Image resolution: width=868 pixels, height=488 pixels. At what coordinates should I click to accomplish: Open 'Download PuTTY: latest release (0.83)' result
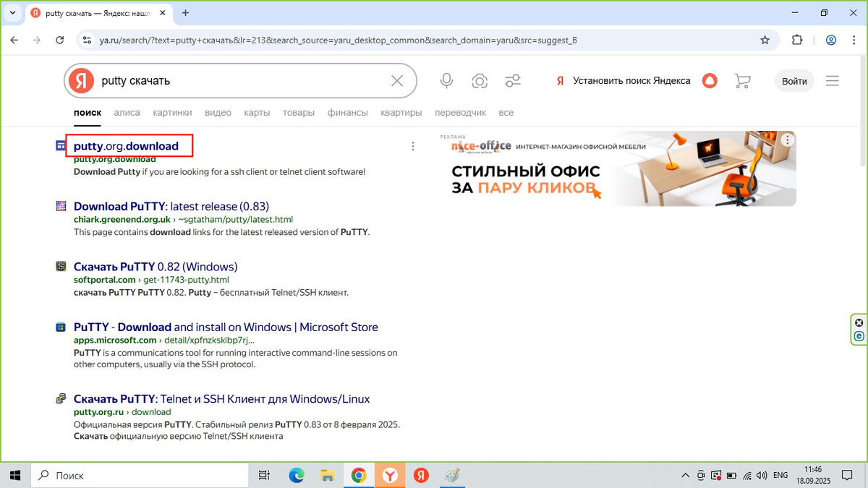click(171, 206)
